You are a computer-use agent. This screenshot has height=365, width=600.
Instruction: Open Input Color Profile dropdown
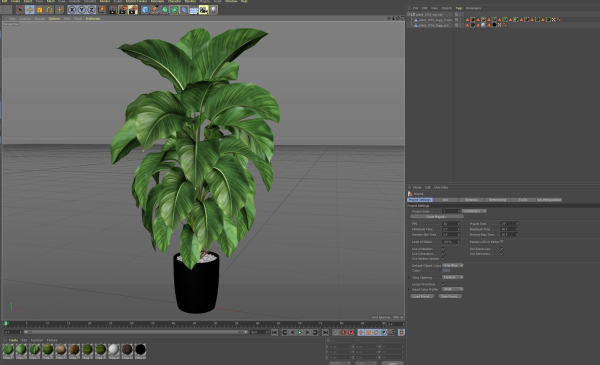(x=453, y=289)
